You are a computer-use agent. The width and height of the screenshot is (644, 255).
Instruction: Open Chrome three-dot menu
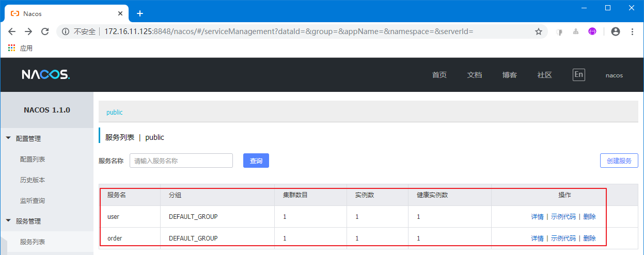click(x=633, y=31)
